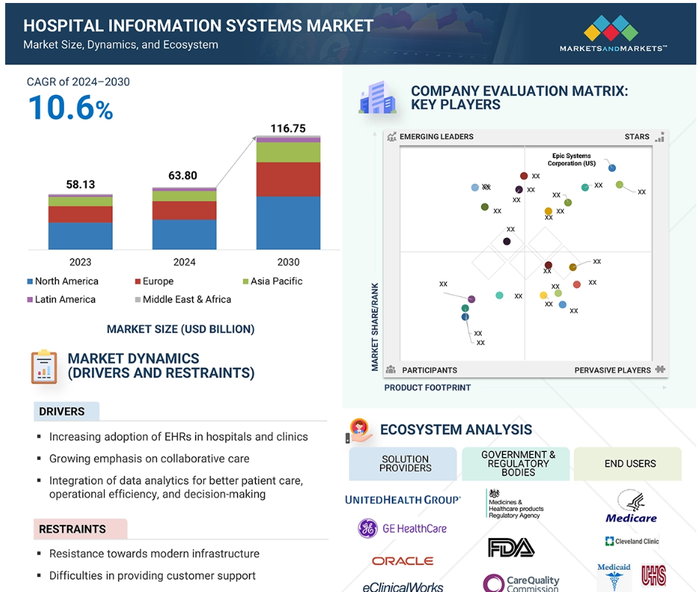Open the UnitedHealth Group logo

coord(402,500)
